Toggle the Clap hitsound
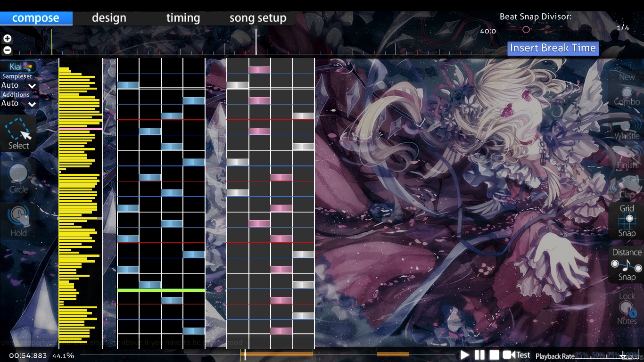 tap(627, 187)
